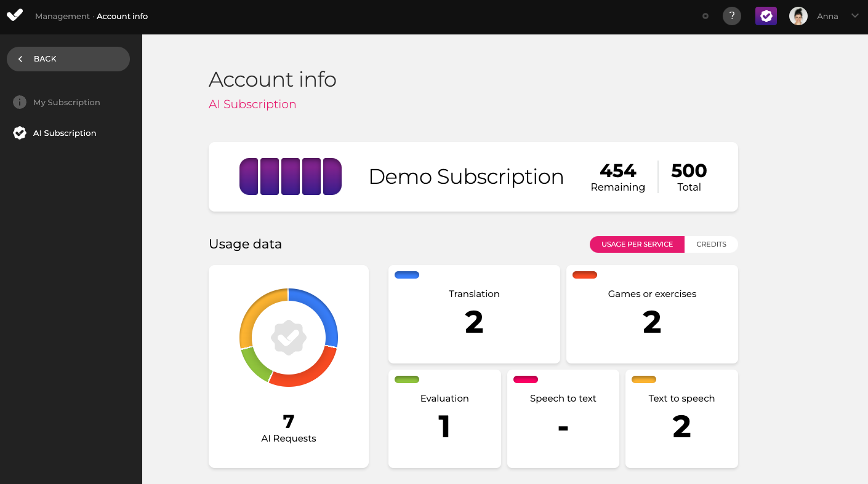The image size is (868, 484).
Task: Expand the user menu chevron beside Anna
Action: [x=854, y=16]
